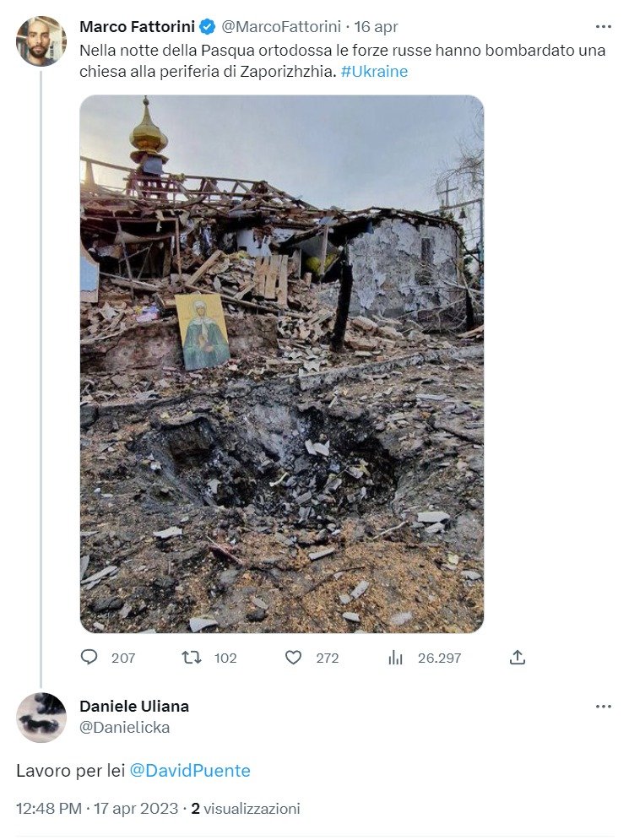
Task: Open more options on Marco Fattorini's tweet
Action: click(x=604, y=27)
